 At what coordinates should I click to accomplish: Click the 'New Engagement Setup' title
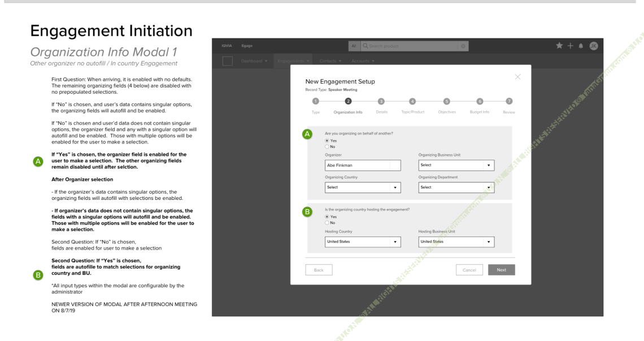pyautogui.click(x=340, y=81)
